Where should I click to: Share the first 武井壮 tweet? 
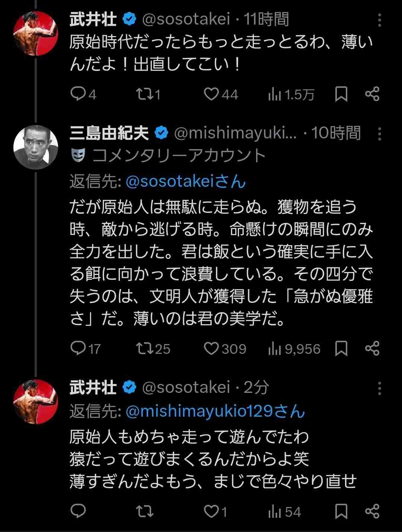(x=372, y=94)
